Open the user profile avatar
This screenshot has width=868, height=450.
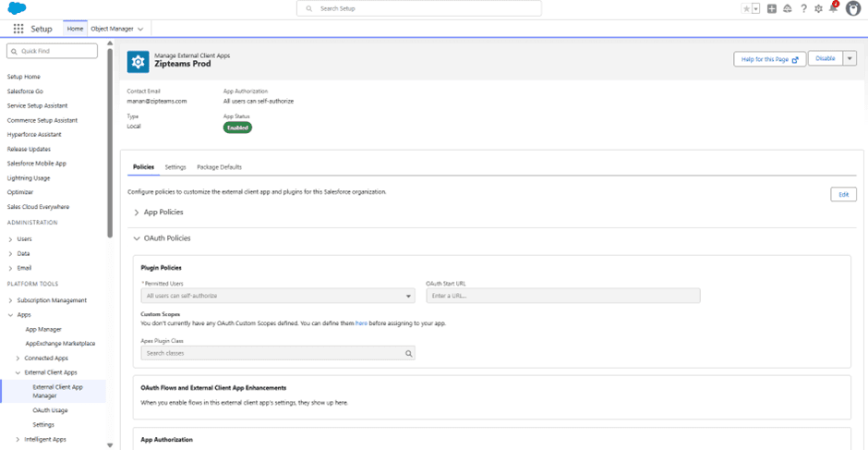click(853, 9)
